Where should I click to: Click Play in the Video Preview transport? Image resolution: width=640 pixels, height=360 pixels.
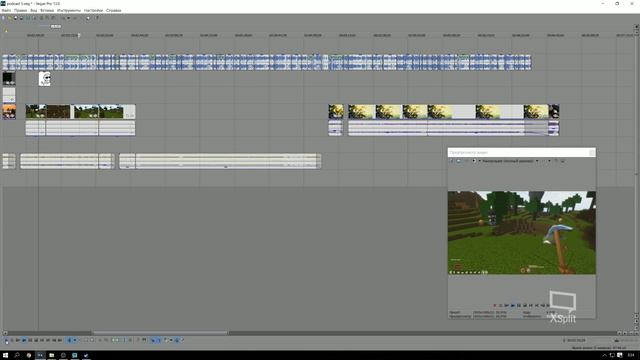pyautogui.click(x=513, y=305)
